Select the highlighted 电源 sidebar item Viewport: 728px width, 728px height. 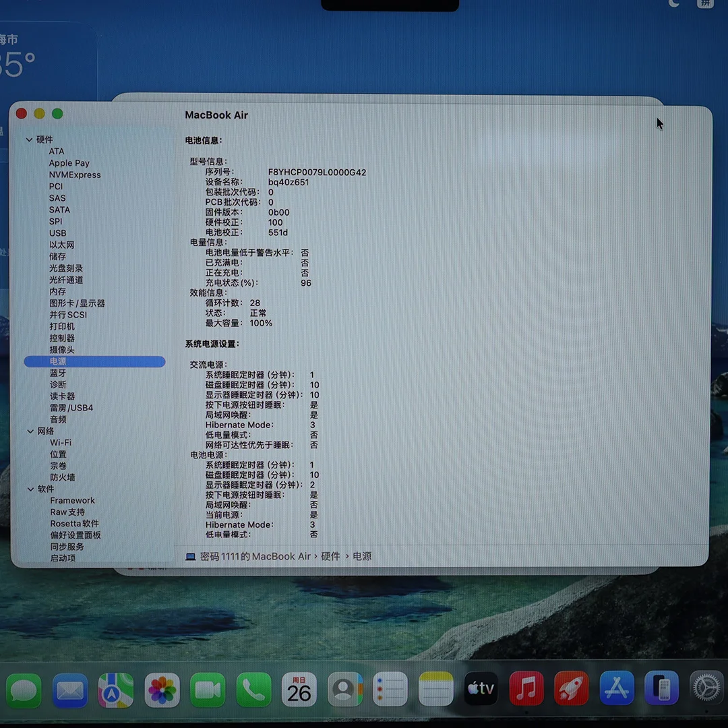point(95,362)
